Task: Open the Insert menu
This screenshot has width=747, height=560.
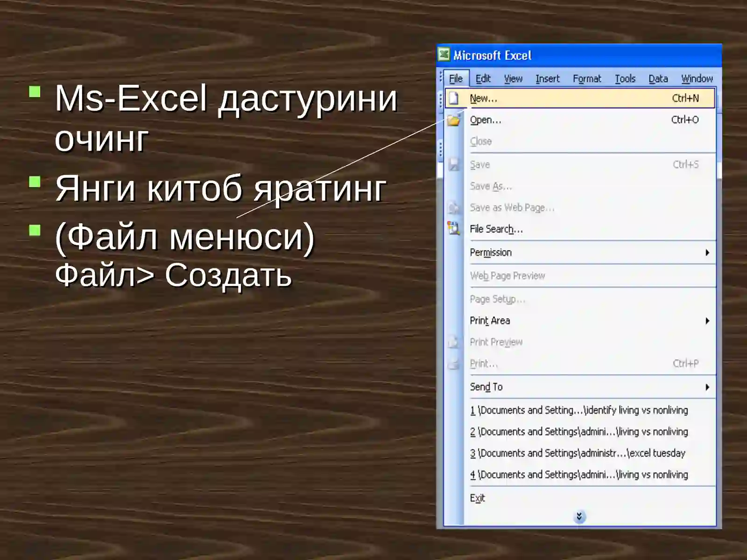Action: [548, 78]
